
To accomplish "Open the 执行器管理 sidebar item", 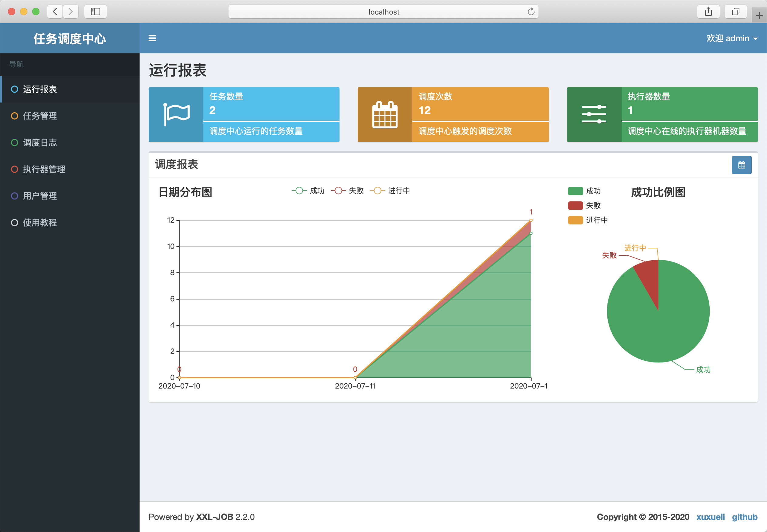I will point(70,169).
